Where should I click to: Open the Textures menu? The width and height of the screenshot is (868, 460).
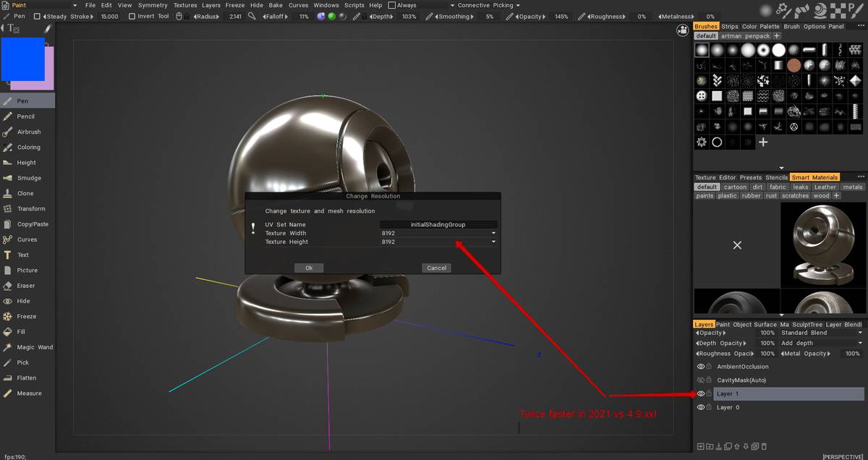[x=185, y=5]
